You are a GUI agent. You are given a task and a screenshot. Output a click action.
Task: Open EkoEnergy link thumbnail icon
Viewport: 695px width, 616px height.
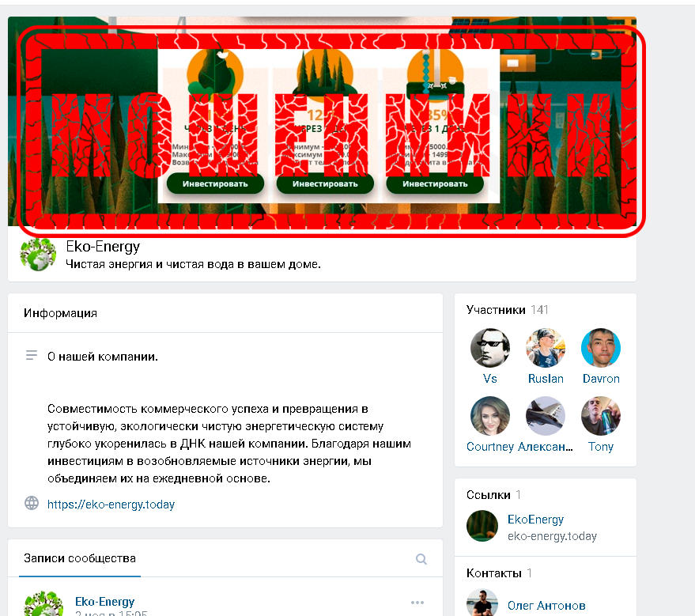click(482, 526)
